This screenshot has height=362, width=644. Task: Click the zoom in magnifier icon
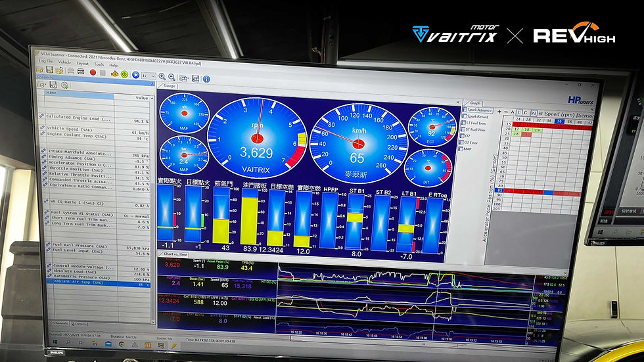click(x=162, y=77)
